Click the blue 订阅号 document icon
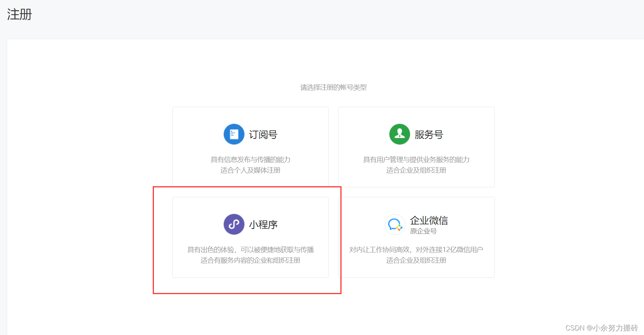Viewport: 644px width, 335px height. [234, 134]
